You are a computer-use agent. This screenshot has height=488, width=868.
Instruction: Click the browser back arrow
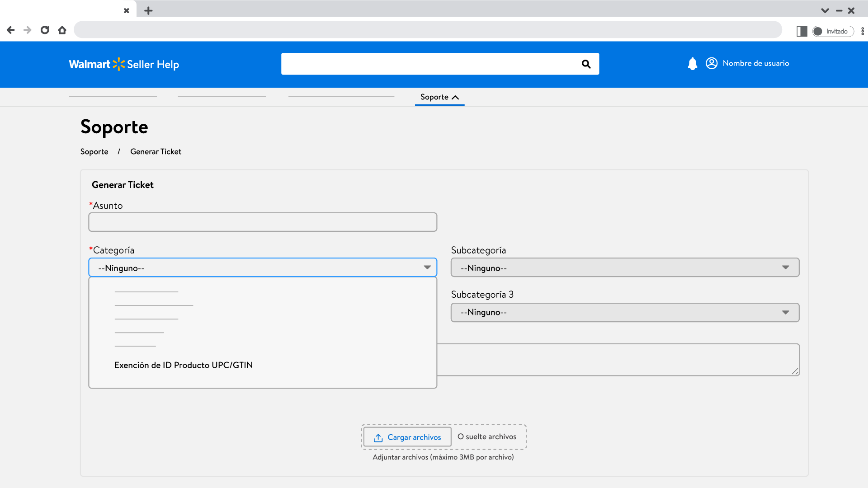(x=11, y=30)
